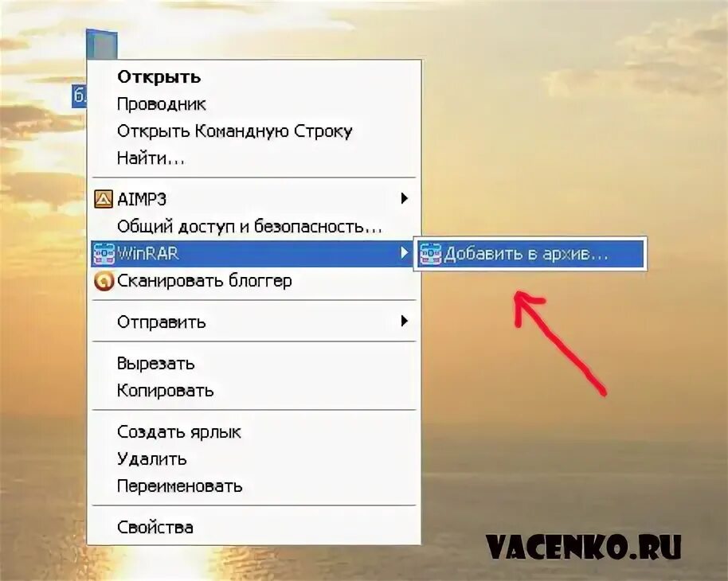
Task: Select Проводник menu entry
Action: pyautogui.click(x=161, y=104)
